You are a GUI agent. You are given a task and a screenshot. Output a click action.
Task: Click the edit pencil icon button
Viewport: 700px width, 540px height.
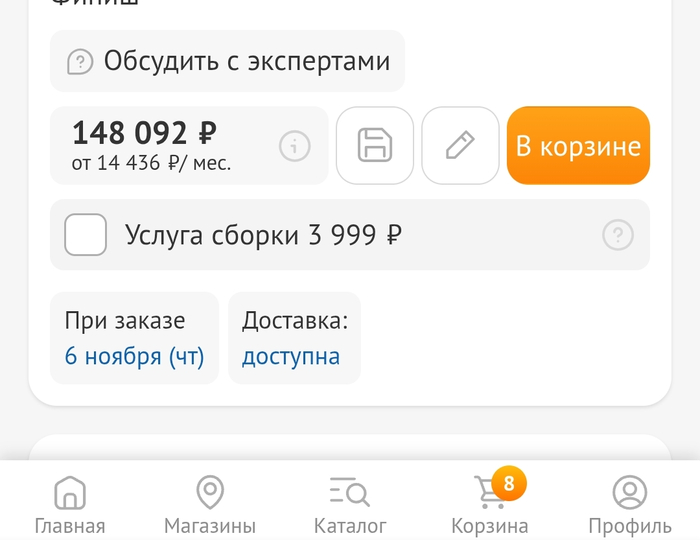pos(460,145)
